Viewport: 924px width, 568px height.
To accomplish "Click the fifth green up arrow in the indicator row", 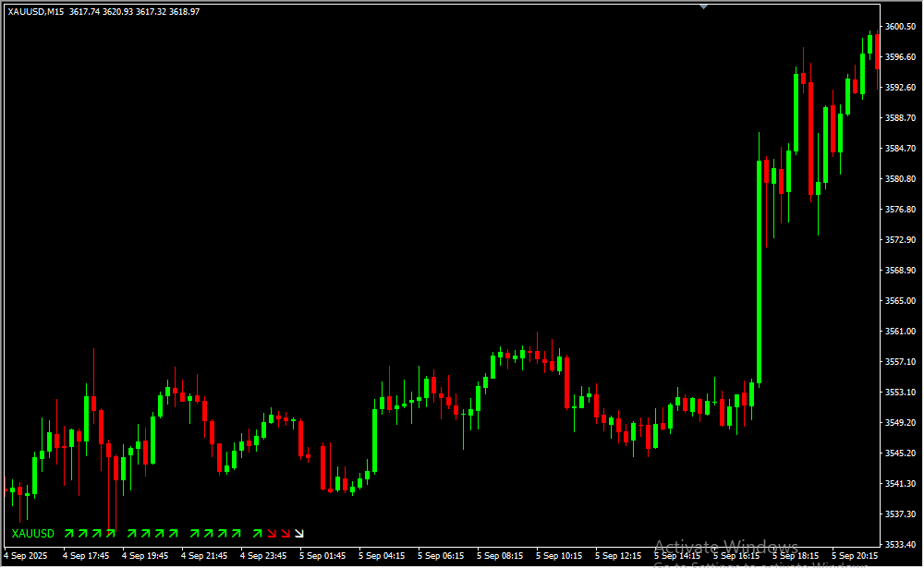I will point(131,533).
